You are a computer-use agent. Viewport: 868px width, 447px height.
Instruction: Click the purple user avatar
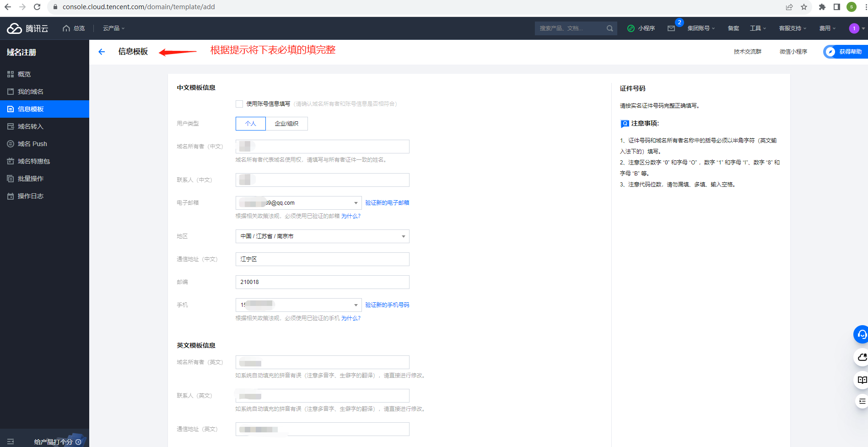(854, 28)
